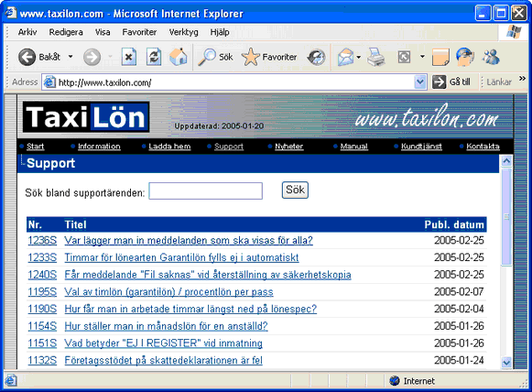This screenshot has height=392, width=532.
Task: Open the Favoriter star toolbar button
Action: coord(269,57)
